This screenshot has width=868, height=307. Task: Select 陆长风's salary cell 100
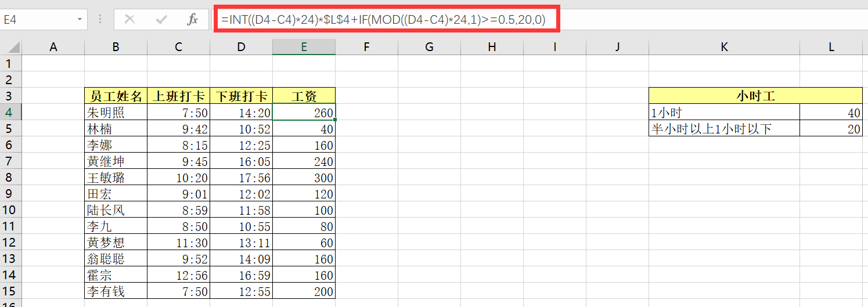point(304,210)
